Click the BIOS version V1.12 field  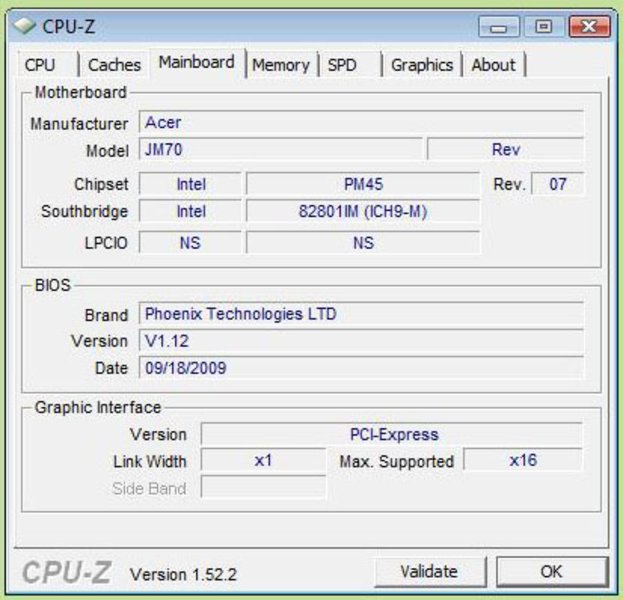[361, 341]
